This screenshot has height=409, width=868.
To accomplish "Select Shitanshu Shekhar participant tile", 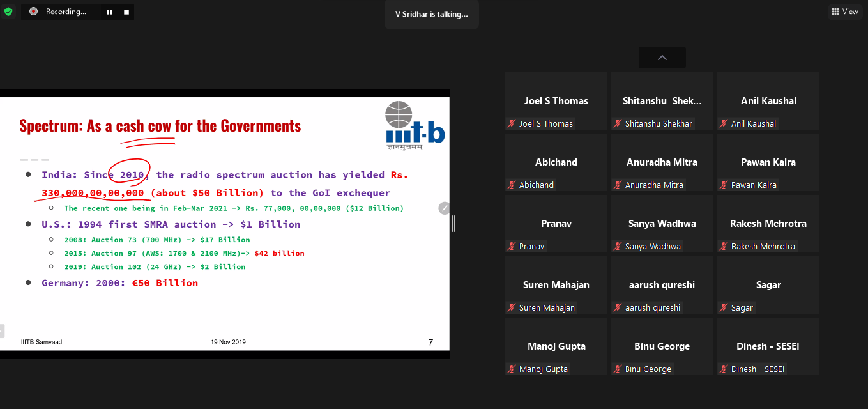I will point(662,101).
